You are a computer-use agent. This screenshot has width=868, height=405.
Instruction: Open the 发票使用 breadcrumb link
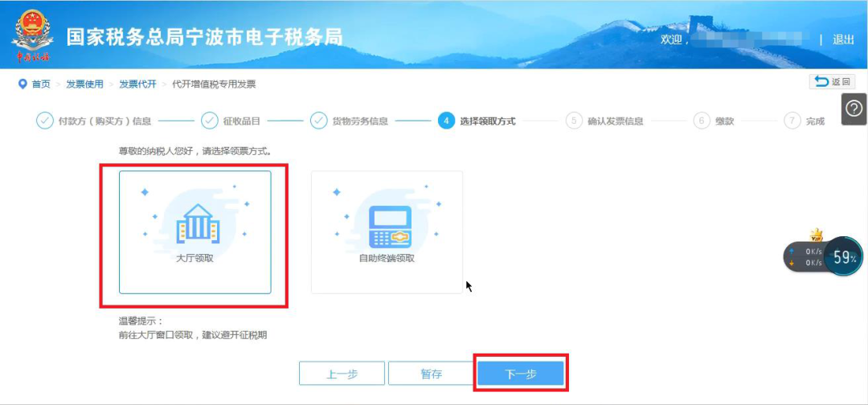(84, 84)
